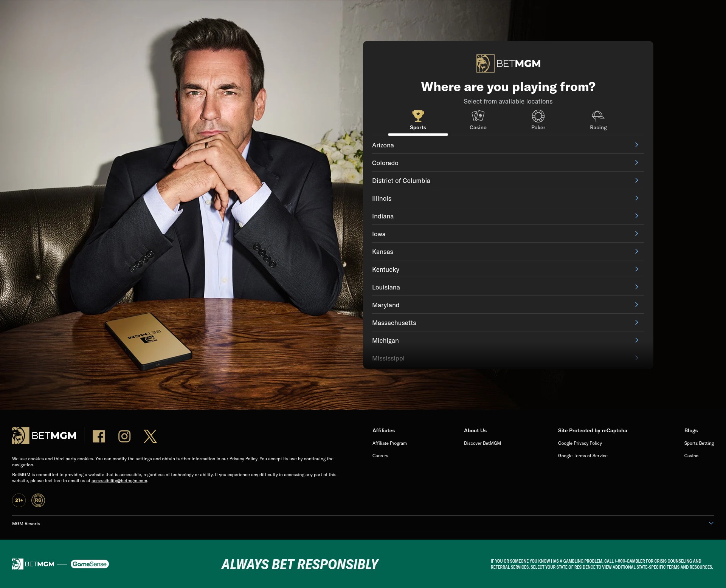The height and width of the screenshot is (588, 726).
Task: Switch to the Poker tab label
Action: 538,128
